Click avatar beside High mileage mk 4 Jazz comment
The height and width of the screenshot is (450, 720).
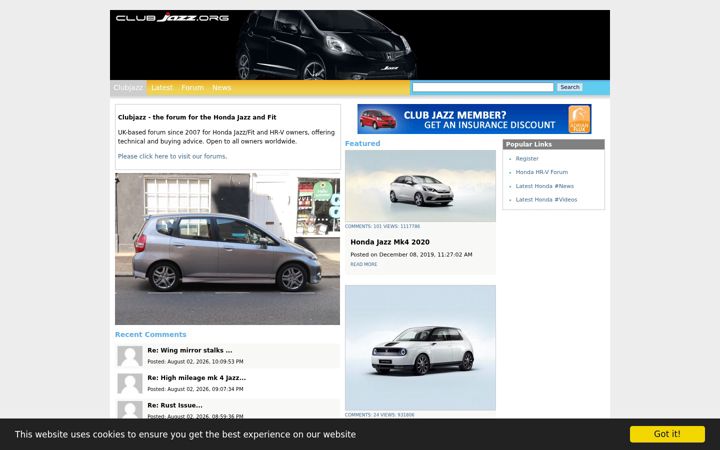pos(130,383)
